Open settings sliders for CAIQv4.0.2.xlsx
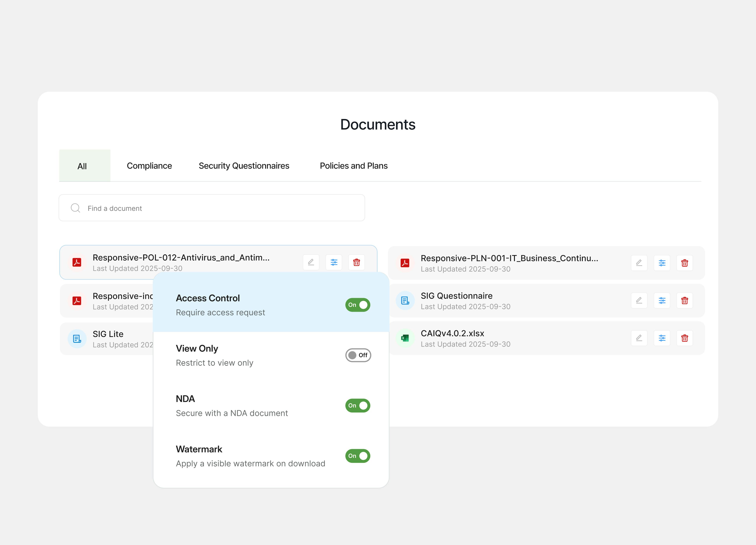756x545 pixels. [662, 338]
